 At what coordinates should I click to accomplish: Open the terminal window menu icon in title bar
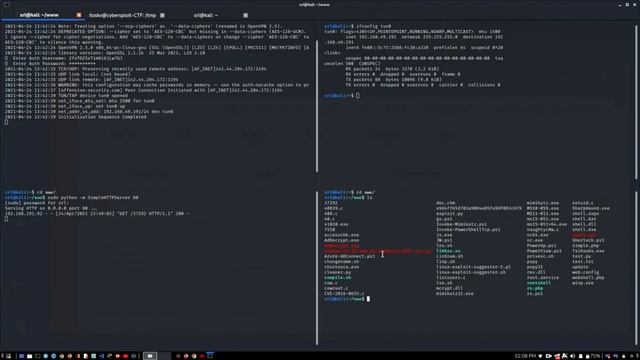7,4
